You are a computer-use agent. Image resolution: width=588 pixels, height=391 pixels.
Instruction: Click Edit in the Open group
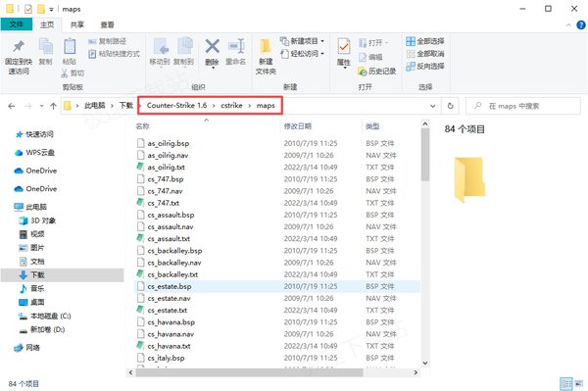pos(370,57)
